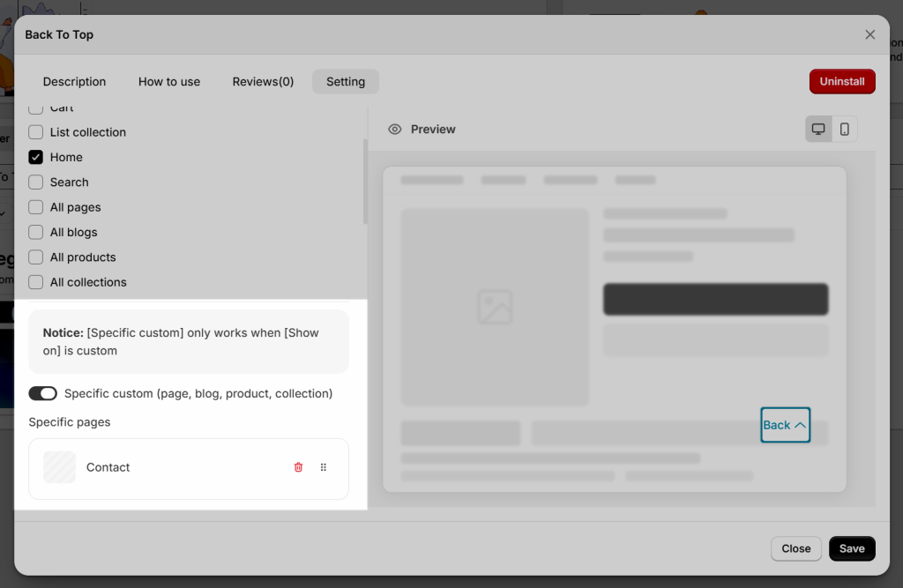This screenshot has height=588, width=903.
Task: Delete the Contact page with trash icon
Action: (x=298, y=467)
